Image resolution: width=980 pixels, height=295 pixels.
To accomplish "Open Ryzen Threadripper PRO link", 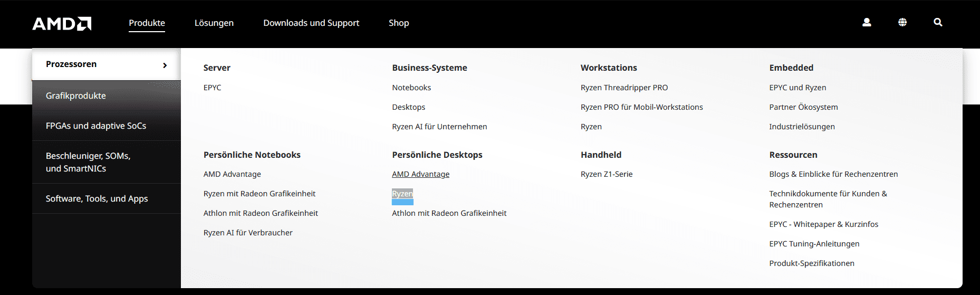I will click(624, 88).
